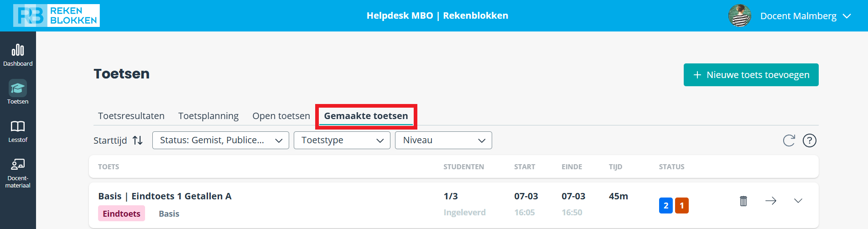
Task: Expand the Eindtoets 1 Getallen A row chevron
Action: (x=798, y=201)
